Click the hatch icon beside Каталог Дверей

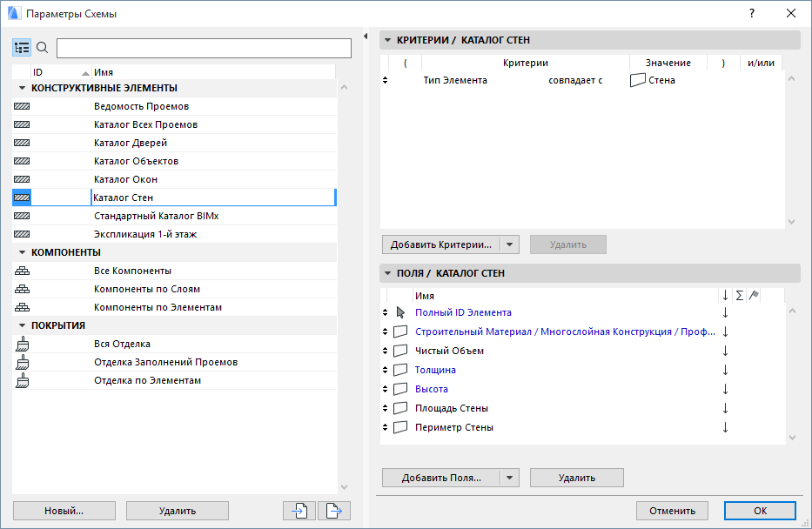point(22,143)
